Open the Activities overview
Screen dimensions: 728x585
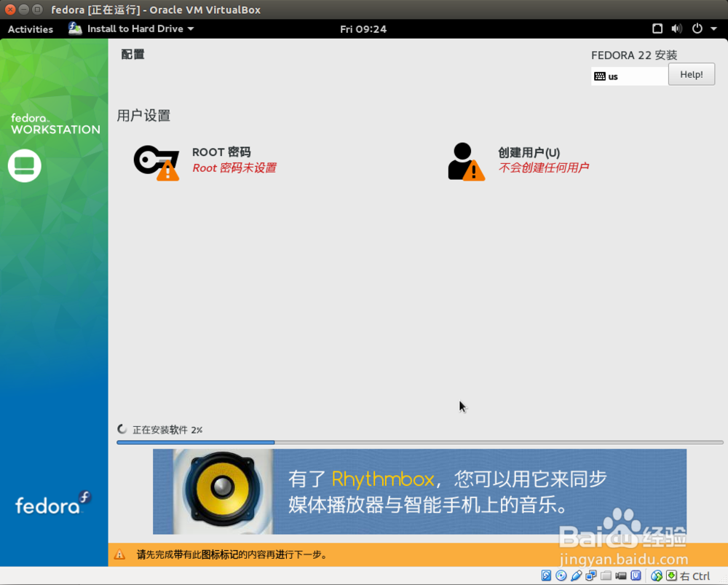tap(31, 29)
